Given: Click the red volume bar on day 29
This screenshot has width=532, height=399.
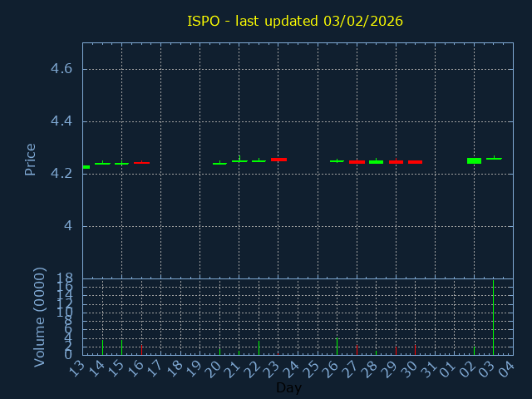Looking at the screenshot, I should tap(396, 351).
